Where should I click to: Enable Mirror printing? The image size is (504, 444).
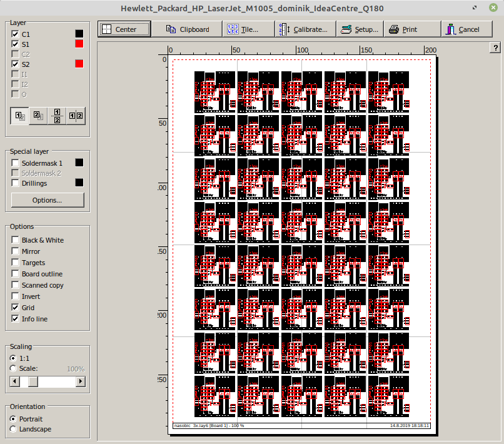(x=14, y=251)
